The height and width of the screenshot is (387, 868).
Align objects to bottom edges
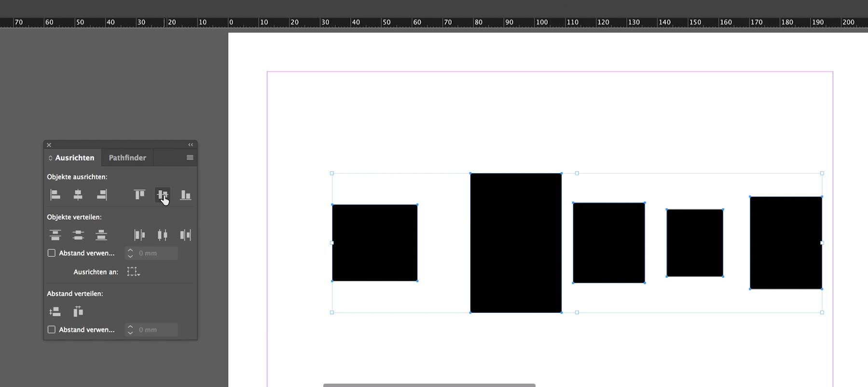click(186, 195)
